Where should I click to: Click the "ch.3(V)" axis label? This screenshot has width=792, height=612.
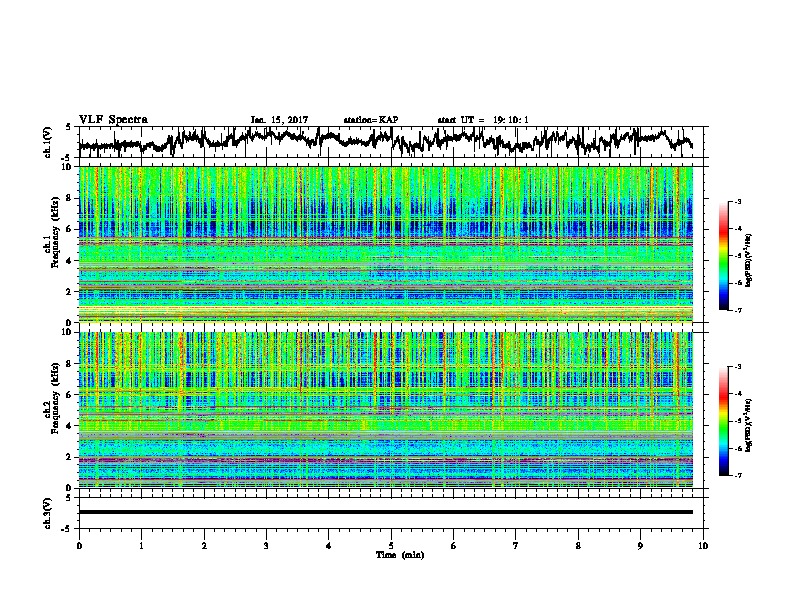point(47,513)
